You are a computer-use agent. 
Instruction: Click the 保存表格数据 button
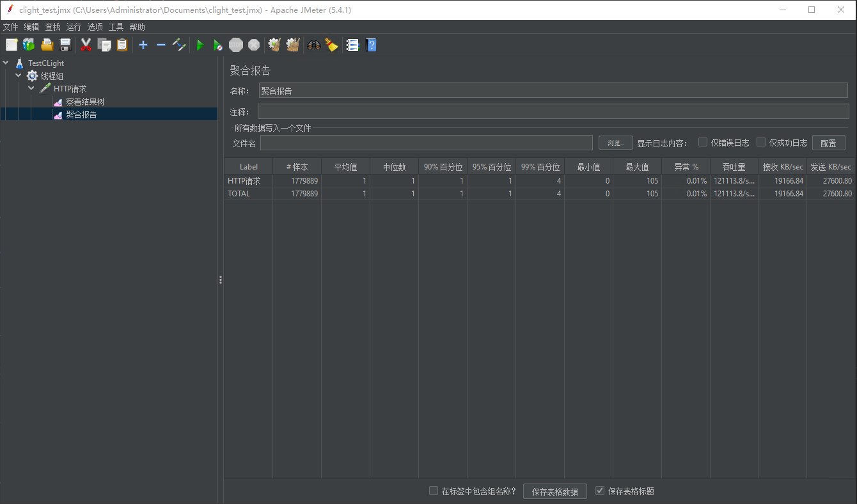coord(554,491)
